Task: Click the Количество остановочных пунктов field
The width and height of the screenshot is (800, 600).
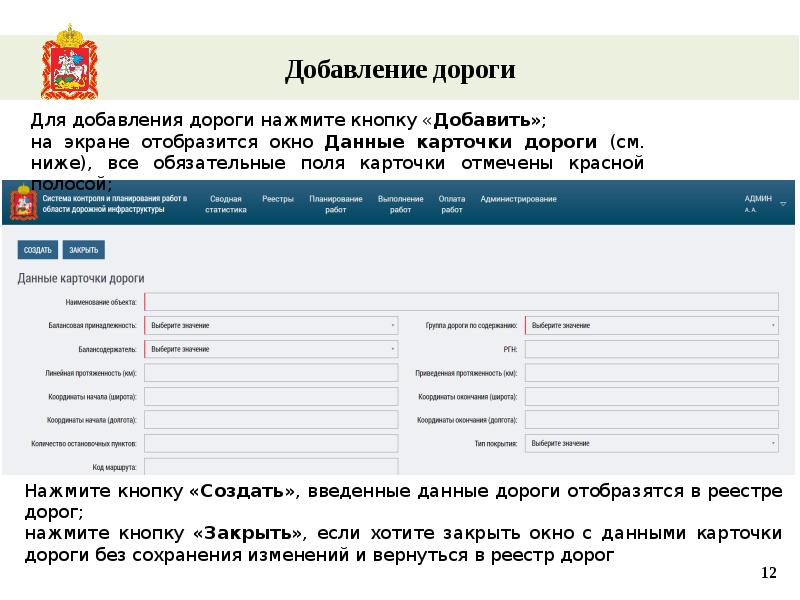Action: coord(271,443)
